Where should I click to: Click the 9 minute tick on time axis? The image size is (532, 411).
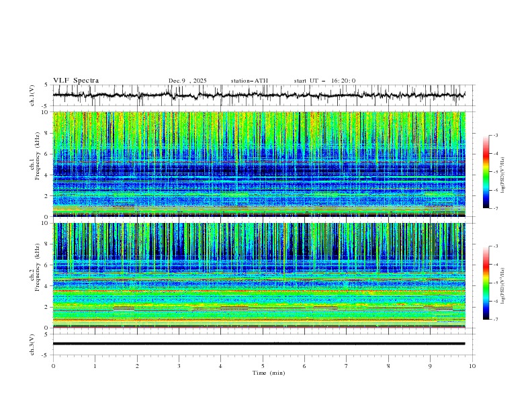(x=431, y=366)
